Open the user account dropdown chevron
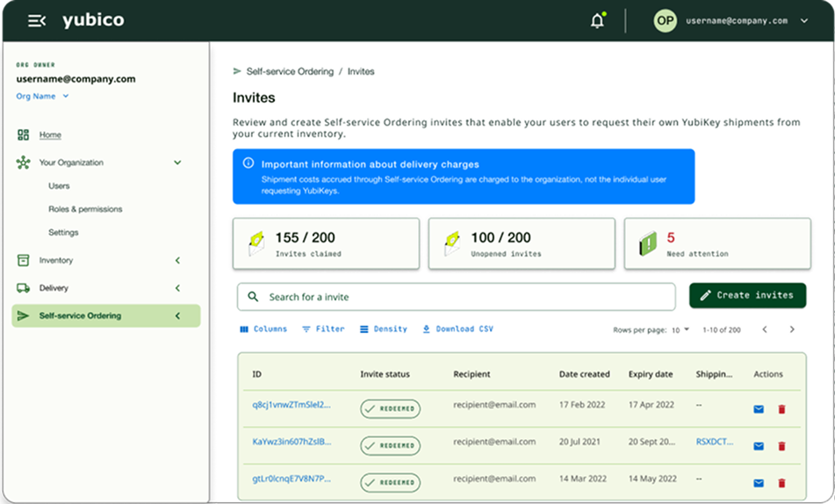The image size is (835, 504). (804, 21)
